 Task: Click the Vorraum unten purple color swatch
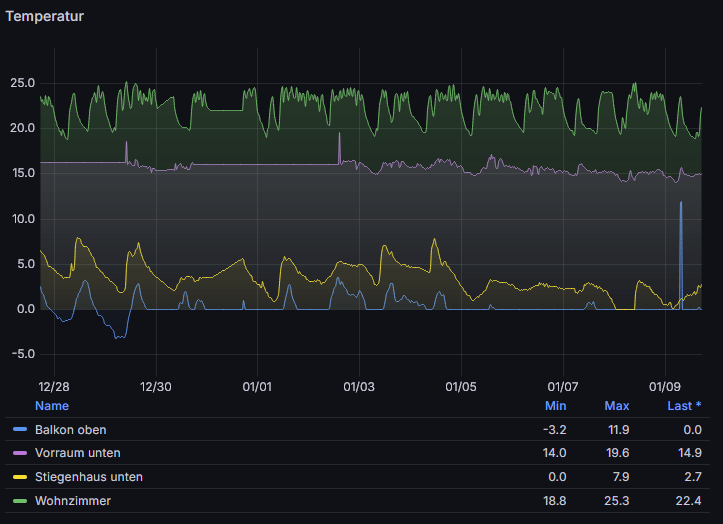coord(20,453)
